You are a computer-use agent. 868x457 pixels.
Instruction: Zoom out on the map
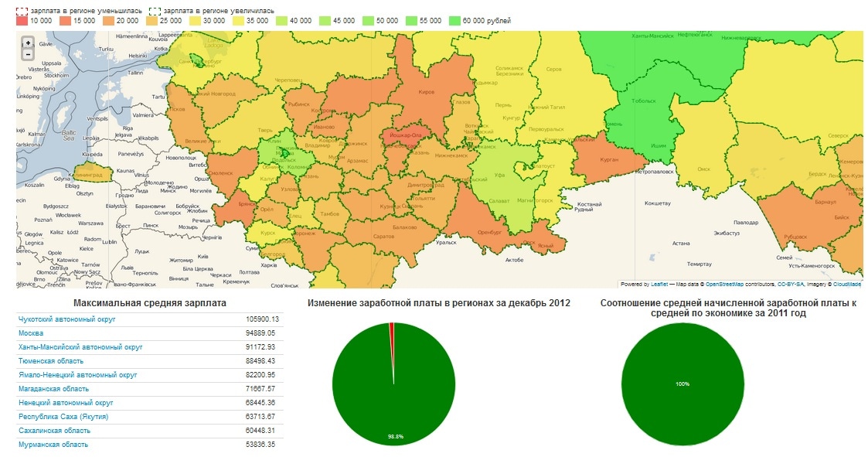tap(28, 54)
